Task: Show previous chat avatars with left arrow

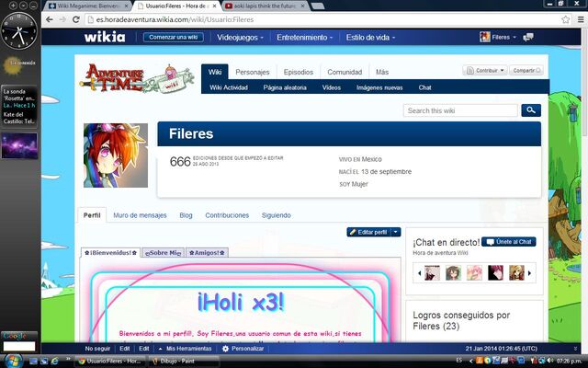Action: (419, 273)
